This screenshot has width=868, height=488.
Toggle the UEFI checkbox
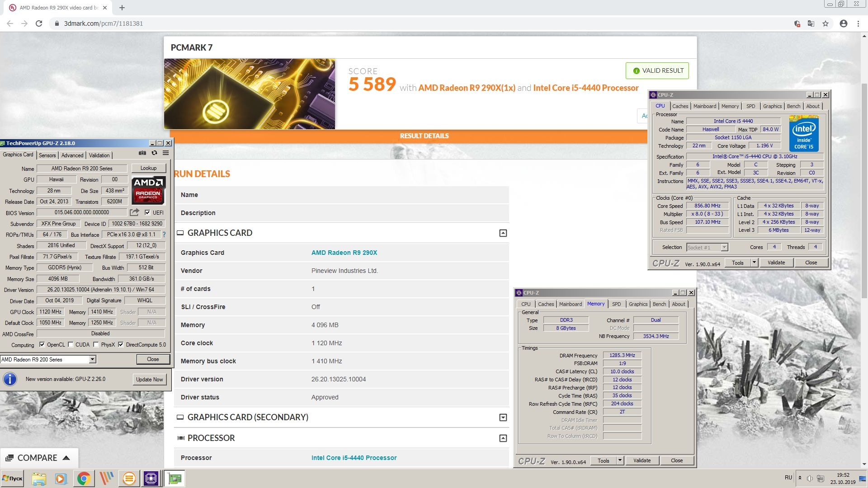pos(147,212)
